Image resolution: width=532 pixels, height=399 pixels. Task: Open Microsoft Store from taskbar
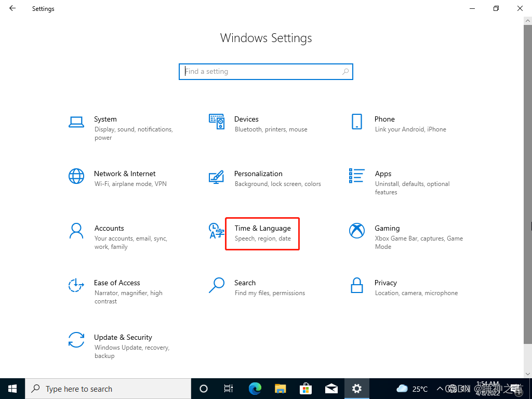click(x=305, y=389)
